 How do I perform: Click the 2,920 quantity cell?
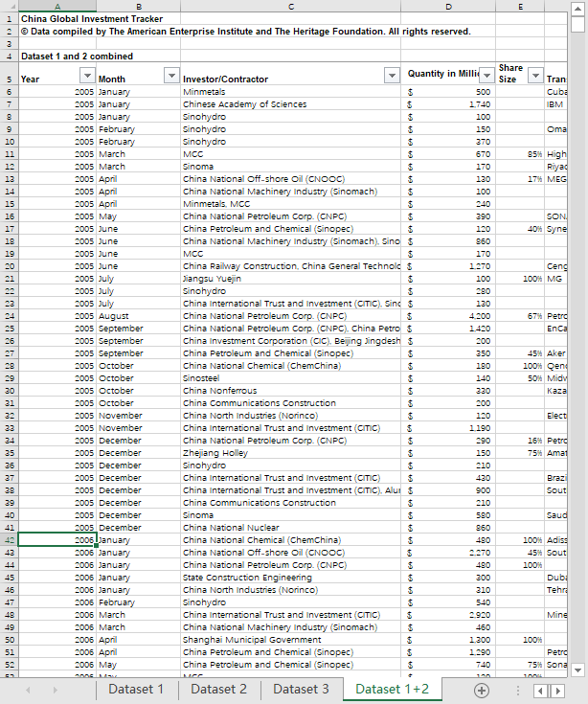coord(448,615)
